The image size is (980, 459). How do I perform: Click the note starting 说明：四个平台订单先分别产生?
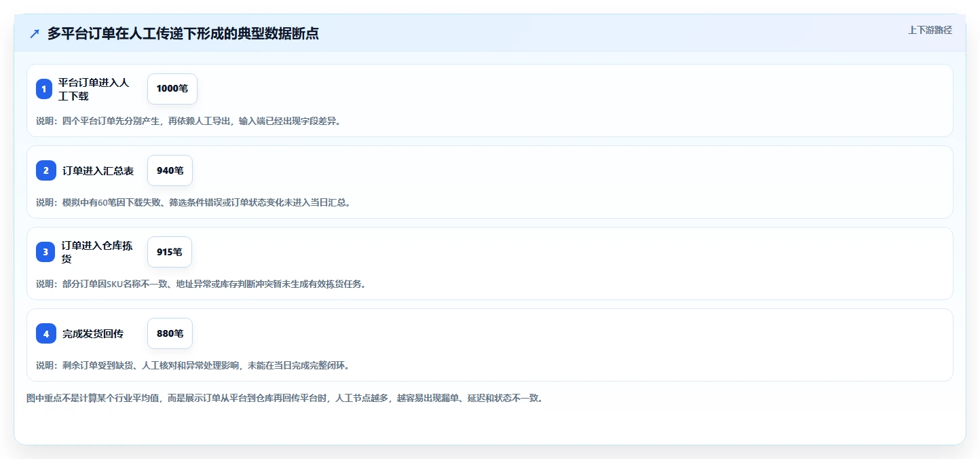point(189,121)
